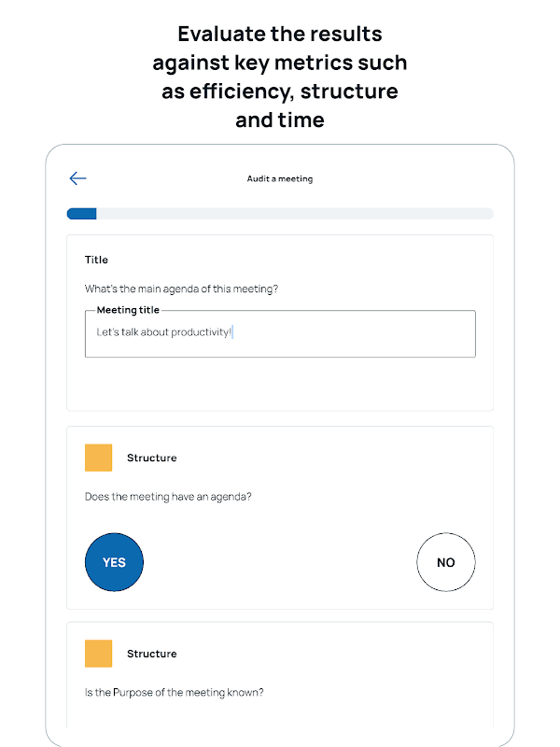Click the floating "Meeting title" field label
This screenshot has height=747, width=560.
pos(127,310)
